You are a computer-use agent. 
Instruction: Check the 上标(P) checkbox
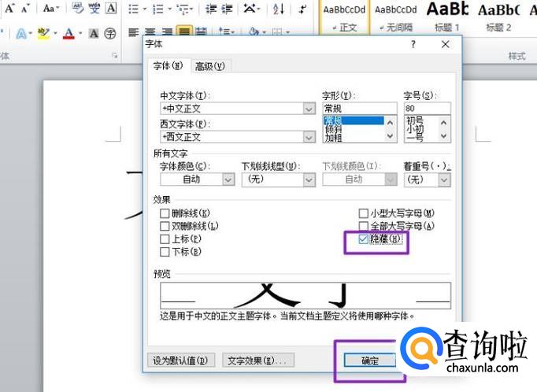pos(165,239)
